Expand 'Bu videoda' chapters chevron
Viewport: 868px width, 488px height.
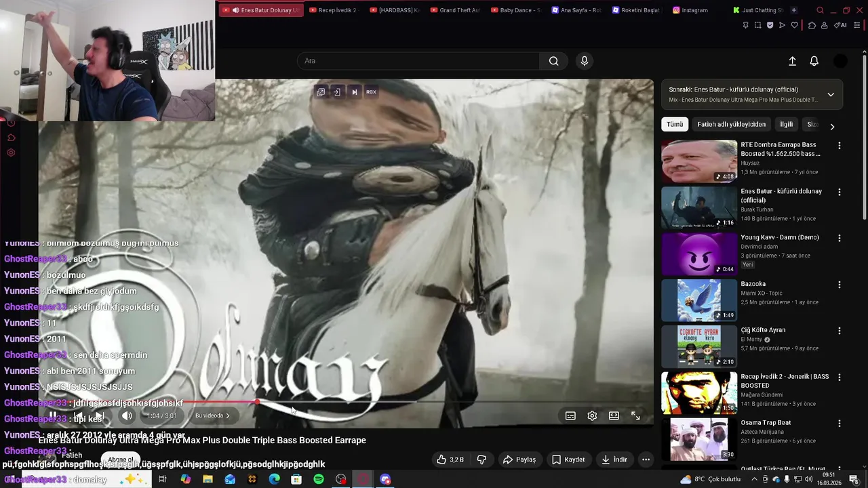228,415
